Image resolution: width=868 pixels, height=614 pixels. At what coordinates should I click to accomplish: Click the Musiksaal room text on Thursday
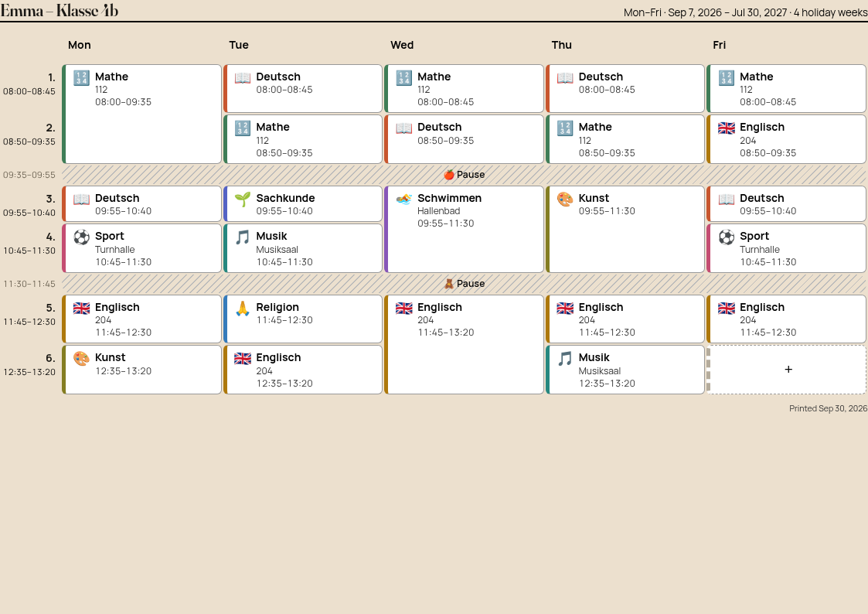(x=600, y=371)
